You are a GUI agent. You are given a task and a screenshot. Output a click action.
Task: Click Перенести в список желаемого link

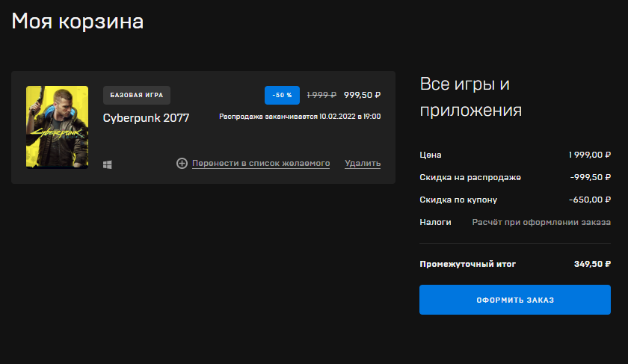261,164
